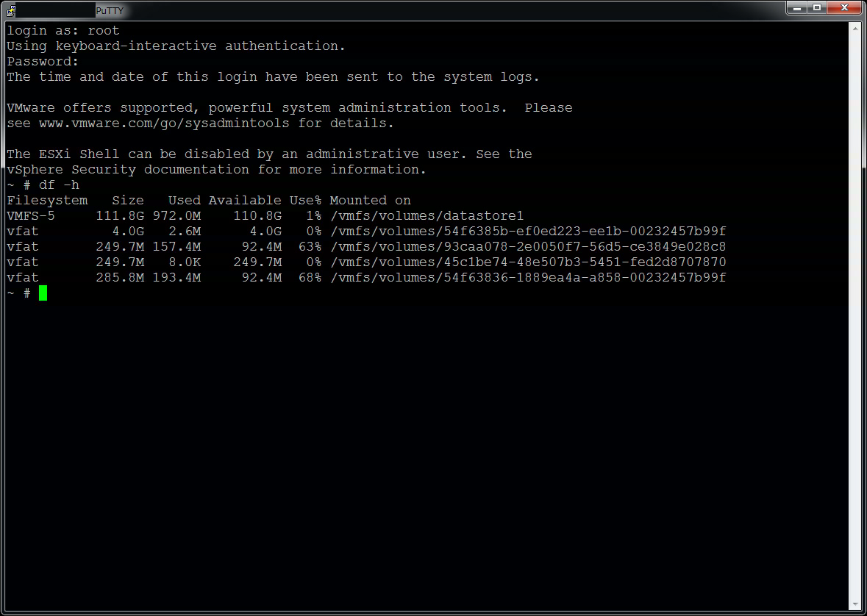Click the green terminal cursor block

[x=43, y=293]
